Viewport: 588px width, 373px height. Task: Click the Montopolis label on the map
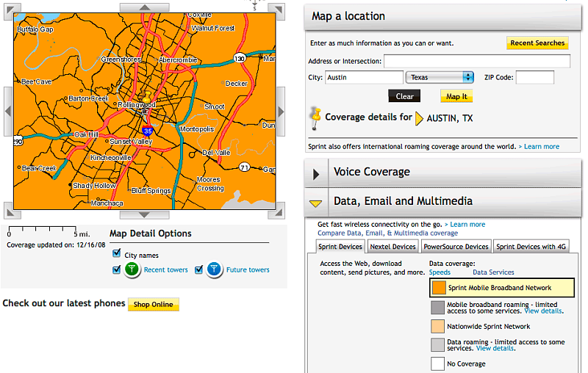coord(197,128)
